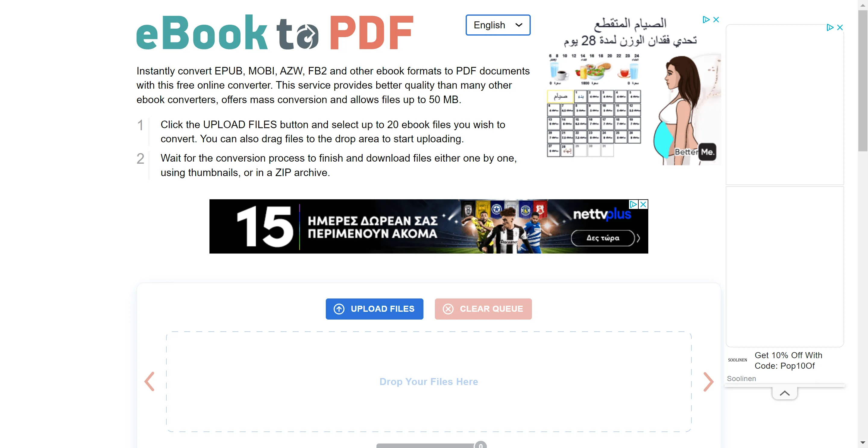Click the upload icon inside UPLOAD FILES
The height and width of the screenshot is (448, 868).
(339, 309)
